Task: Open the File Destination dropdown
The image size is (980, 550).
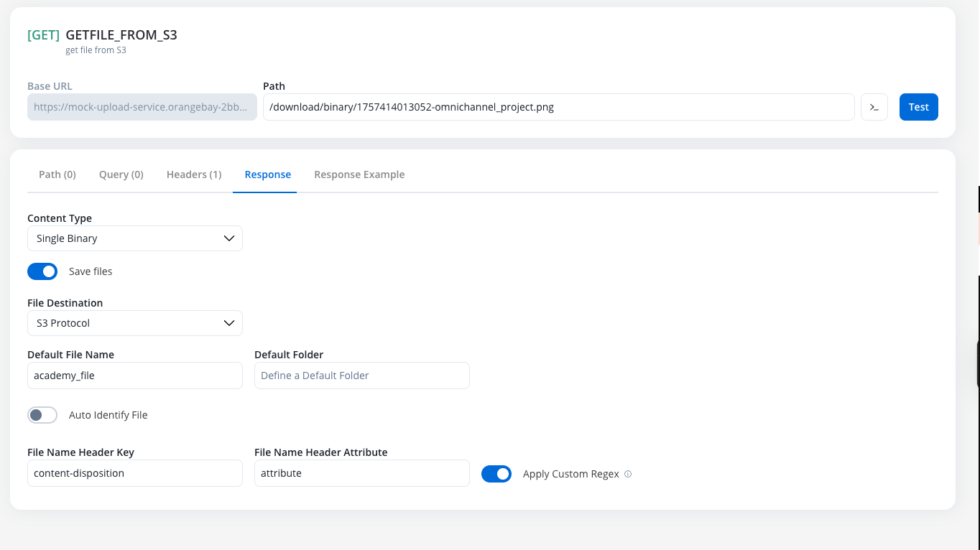Action: pos(135,323)
